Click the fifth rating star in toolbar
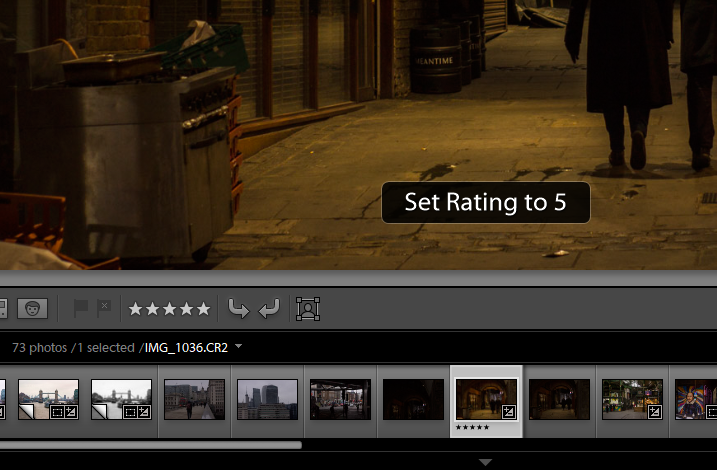 [x=203, y=309]
